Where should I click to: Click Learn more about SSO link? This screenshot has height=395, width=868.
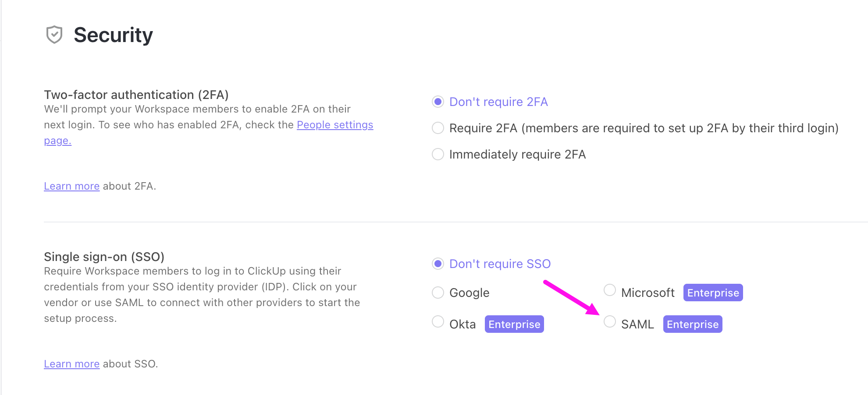(72, 364)
